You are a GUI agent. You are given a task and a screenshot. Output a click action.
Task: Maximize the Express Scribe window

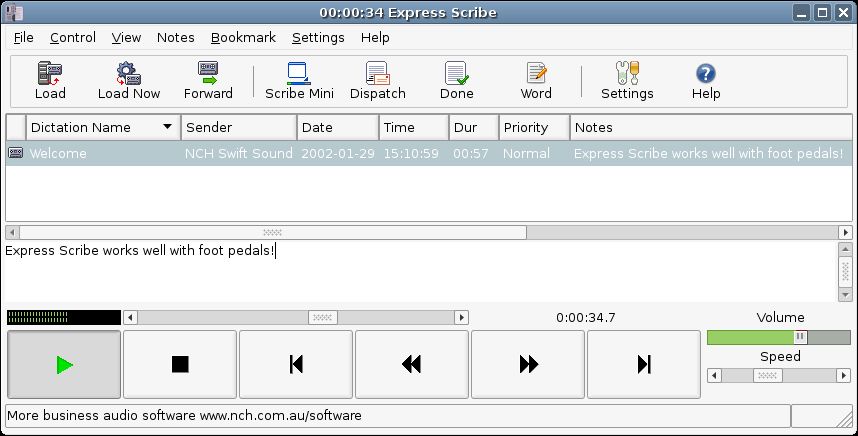click(x=822, y=13)
